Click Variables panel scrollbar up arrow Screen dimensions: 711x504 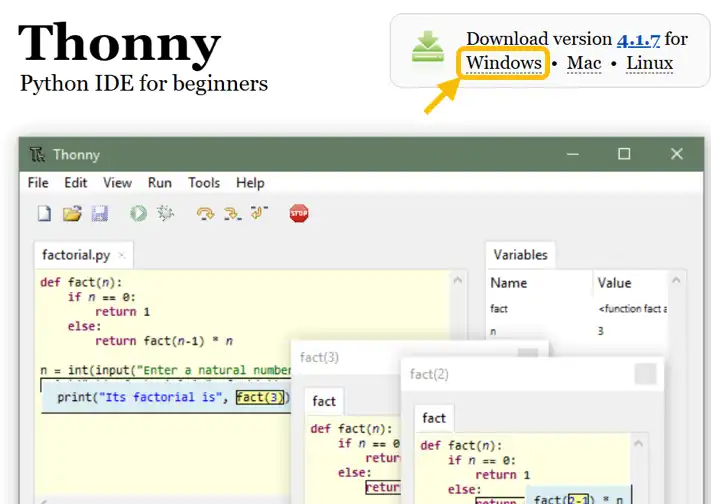[676, 280]
